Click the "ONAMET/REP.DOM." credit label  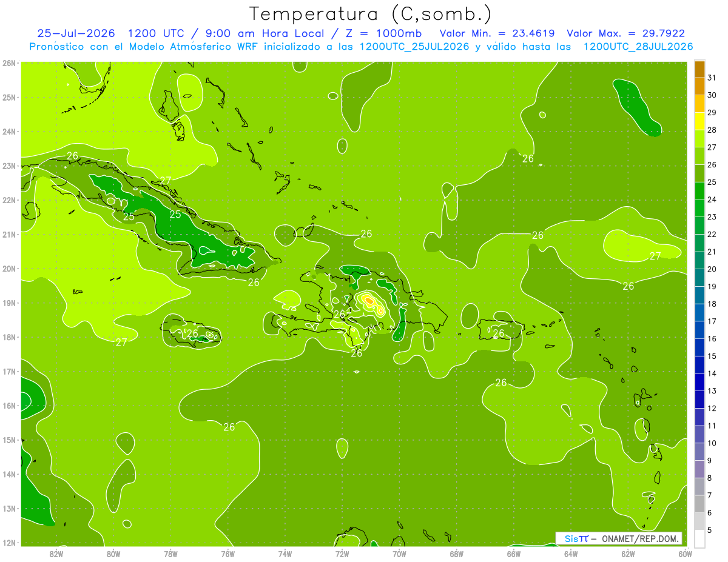[x=640, y=539]
